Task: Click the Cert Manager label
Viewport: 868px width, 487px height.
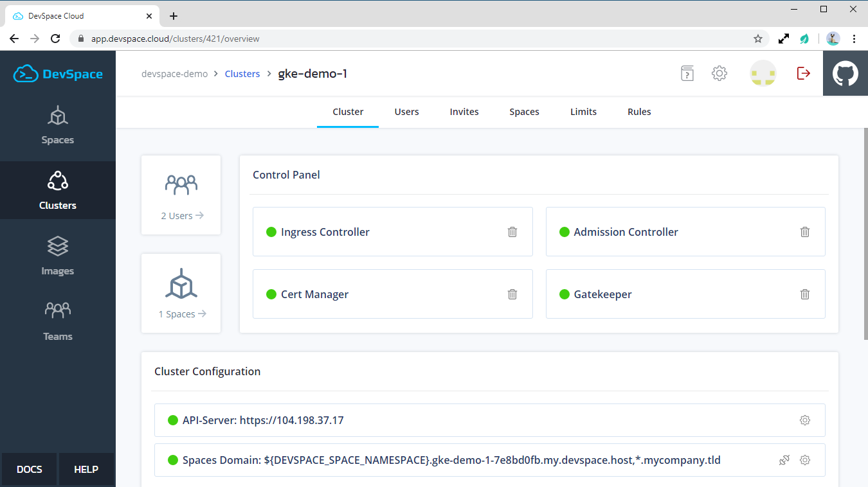Action: click(x=314, y=294)
